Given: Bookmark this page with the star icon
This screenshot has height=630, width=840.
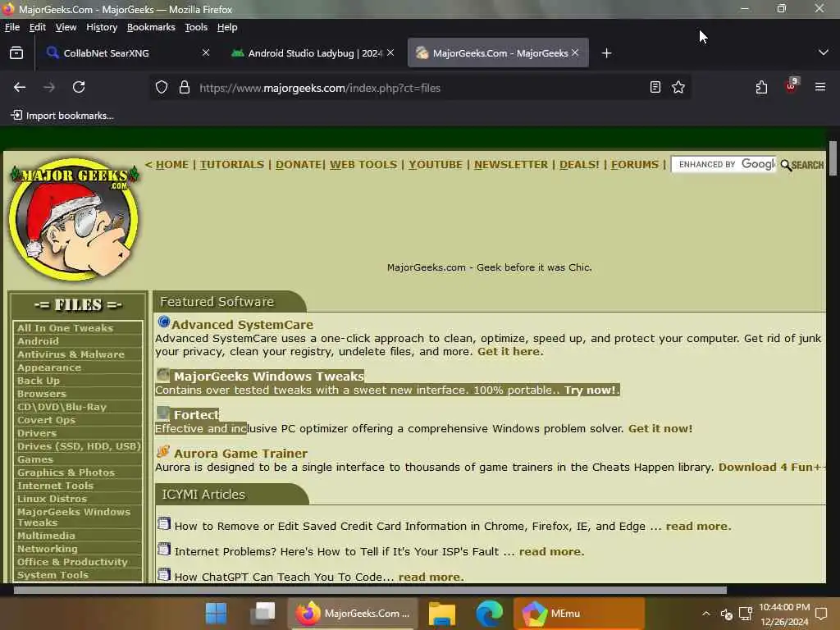Looking at the screenshot, I should pyautogui.click(x=678, y=87).
